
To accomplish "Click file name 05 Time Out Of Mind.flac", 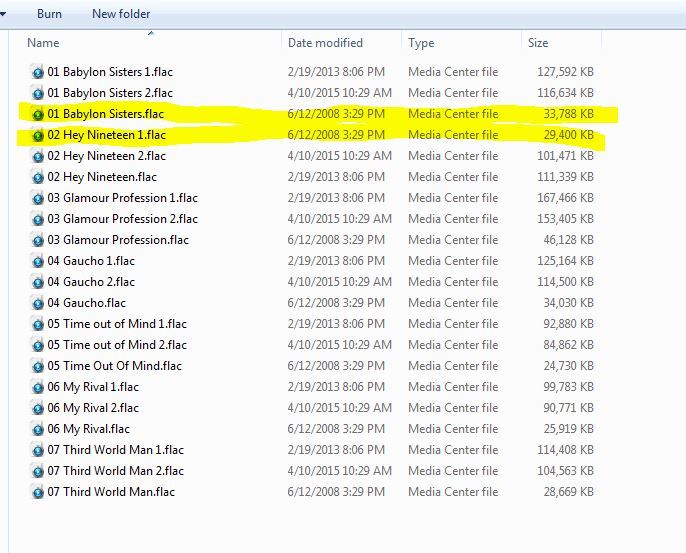I will [x=115, y=366].
